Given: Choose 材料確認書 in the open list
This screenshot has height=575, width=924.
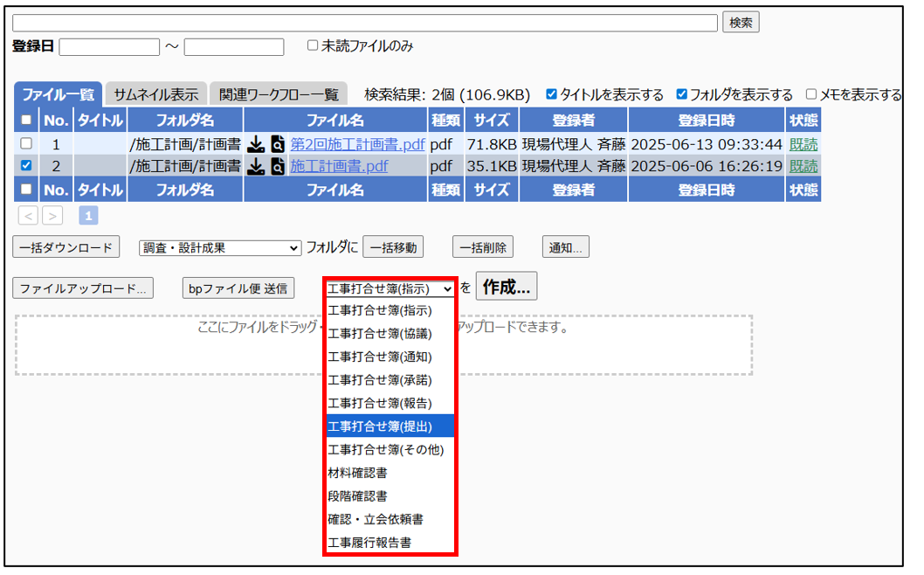Looking at the screenshot, I should point(358,473).
